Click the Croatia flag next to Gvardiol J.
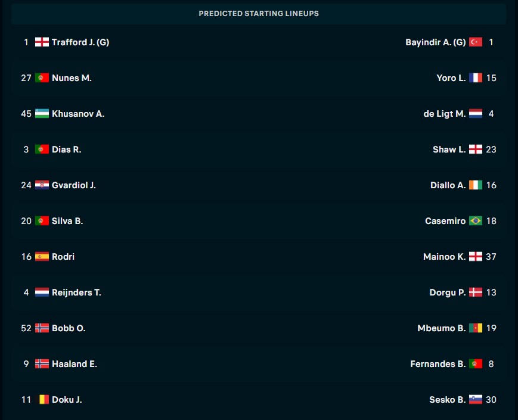The width and height of the screenshot is (518, 420). click(x=42, y=185)
